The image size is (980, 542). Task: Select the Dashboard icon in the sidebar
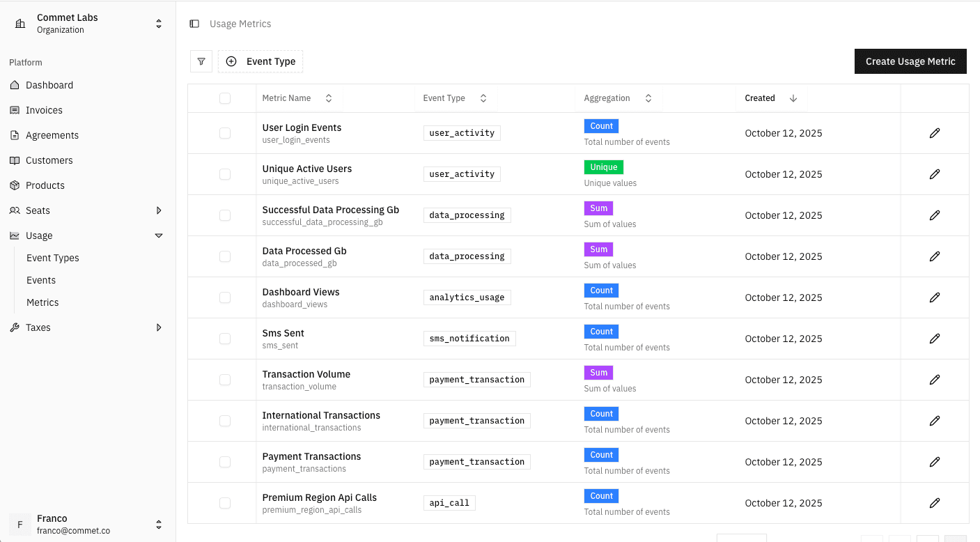point(22,85)
